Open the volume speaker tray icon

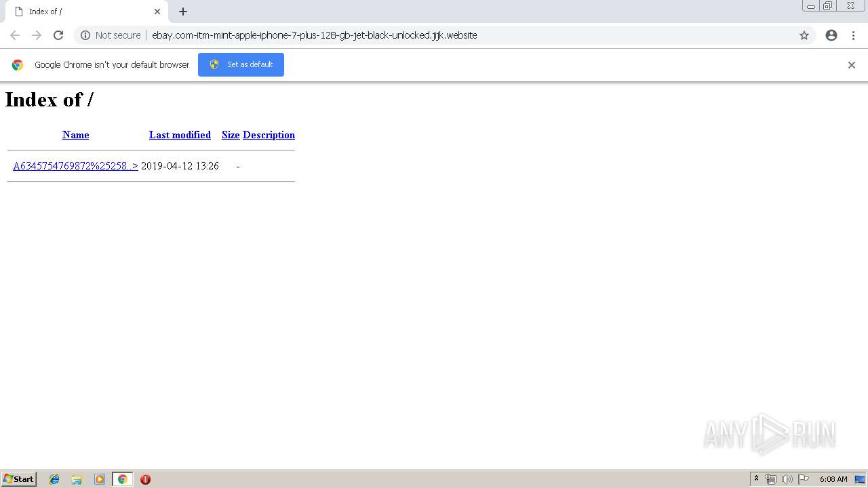point(787,479)
